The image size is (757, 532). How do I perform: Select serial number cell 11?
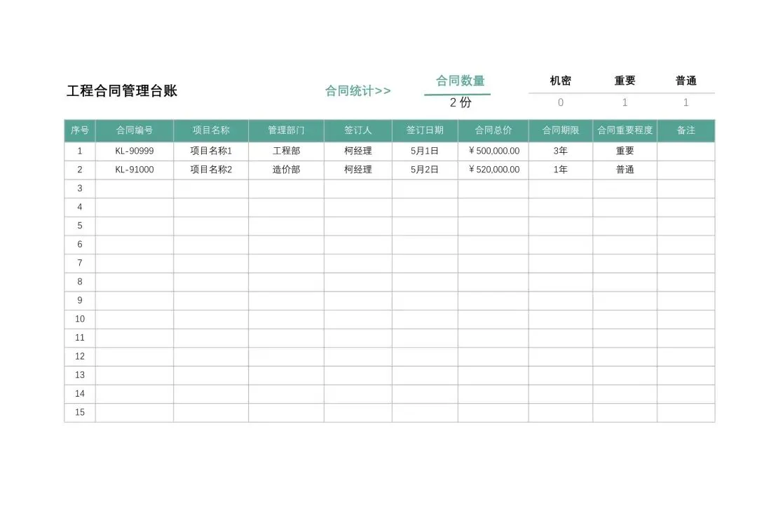80,338
